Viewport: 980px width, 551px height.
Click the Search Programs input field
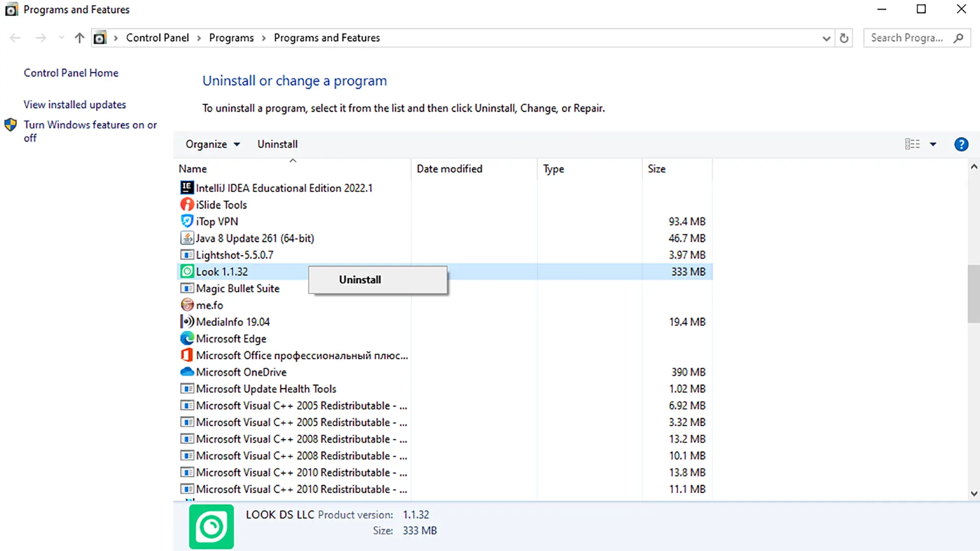(907, 38)
